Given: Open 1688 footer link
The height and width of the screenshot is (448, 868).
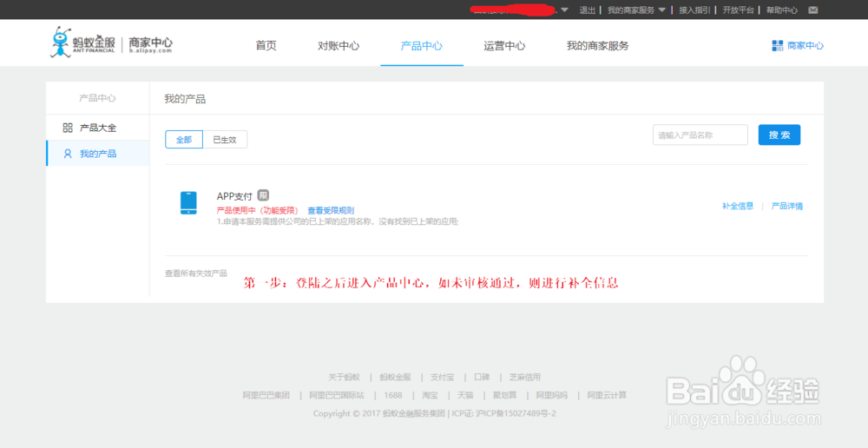Looking at the screenshot, I should (x=393, y=395).
